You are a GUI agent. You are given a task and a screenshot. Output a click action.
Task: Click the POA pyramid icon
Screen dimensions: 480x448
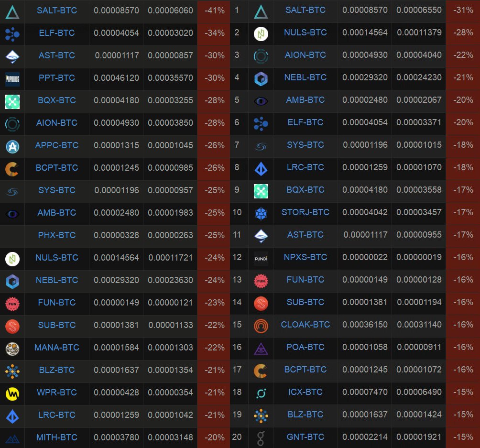point(261,349)
